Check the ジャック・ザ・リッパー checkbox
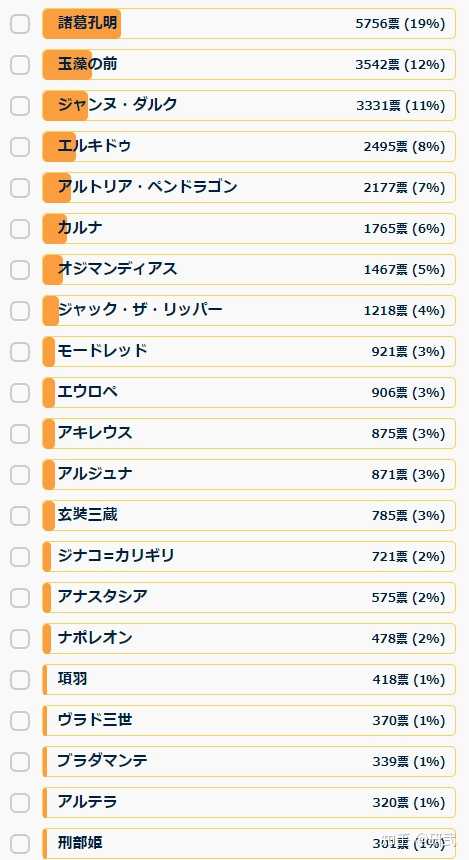The height and width of the screenshot is (860, 469). [20, 310]
